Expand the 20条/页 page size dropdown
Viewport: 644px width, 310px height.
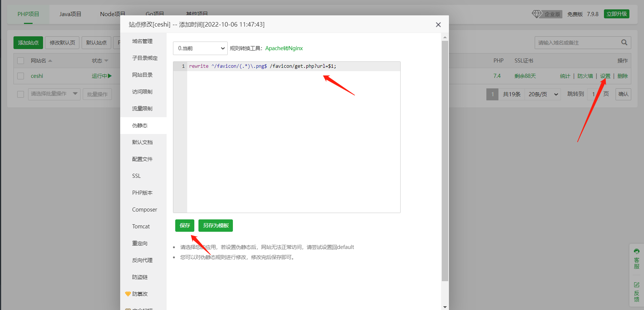(543, 94)
